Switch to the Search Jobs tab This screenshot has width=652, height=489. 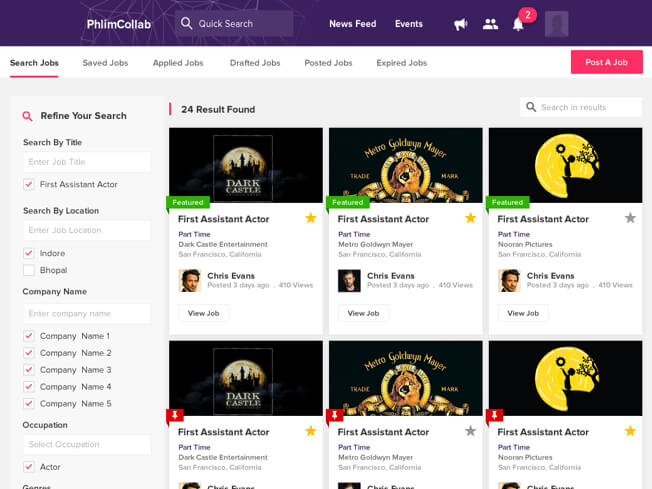(x=34, y=63)
